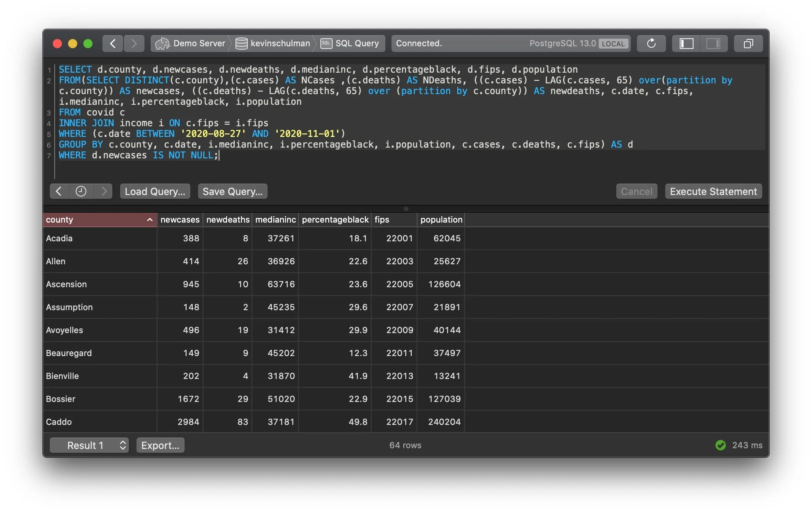The width and height of the screenshot is (812, 514).
Task: Open new window with duplicate icon
Action: [x=748, y=44]
